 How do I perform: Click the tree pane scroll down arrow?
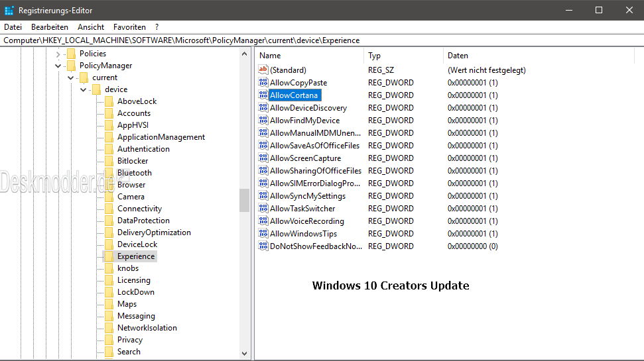(244, 353)
